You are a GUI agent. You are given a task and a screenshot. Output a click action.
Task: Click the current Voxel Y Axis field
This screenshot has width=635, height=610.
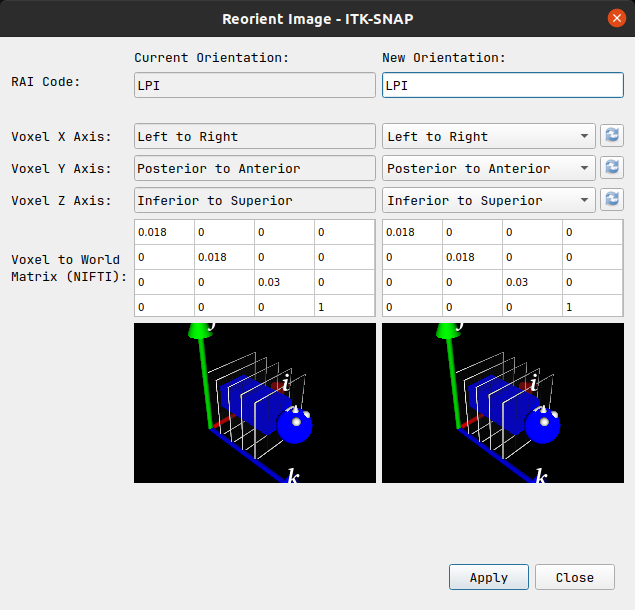point(255,168)
